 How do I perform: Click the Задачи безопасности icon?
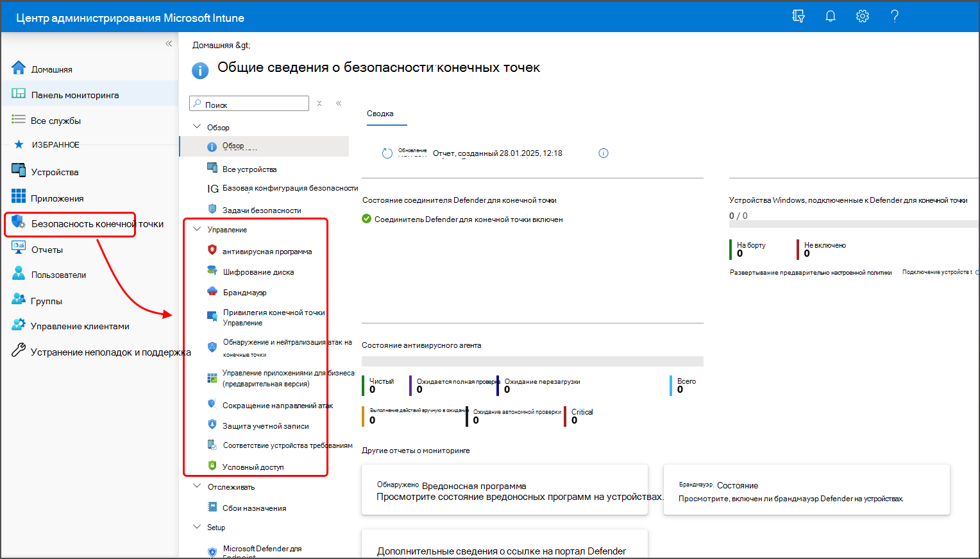coord(212,209)
